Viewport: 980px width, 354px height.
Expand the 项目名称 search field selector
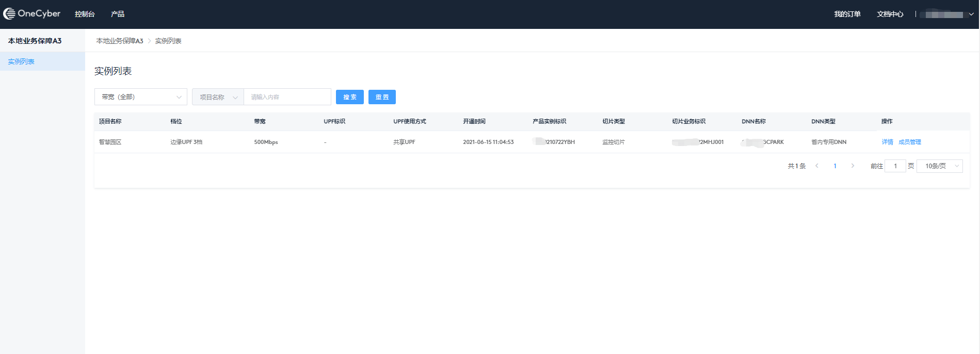click(218, 97)
